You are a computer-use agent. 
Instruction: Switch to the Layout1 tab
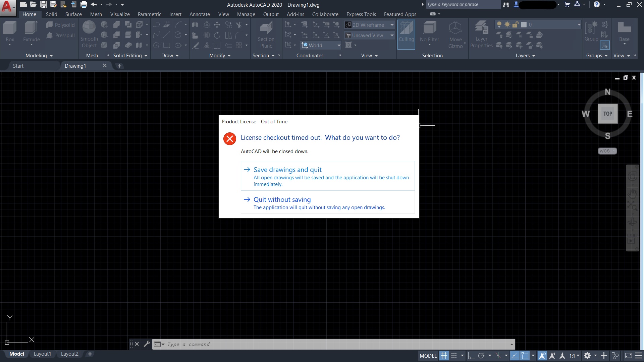coord(42,354)
